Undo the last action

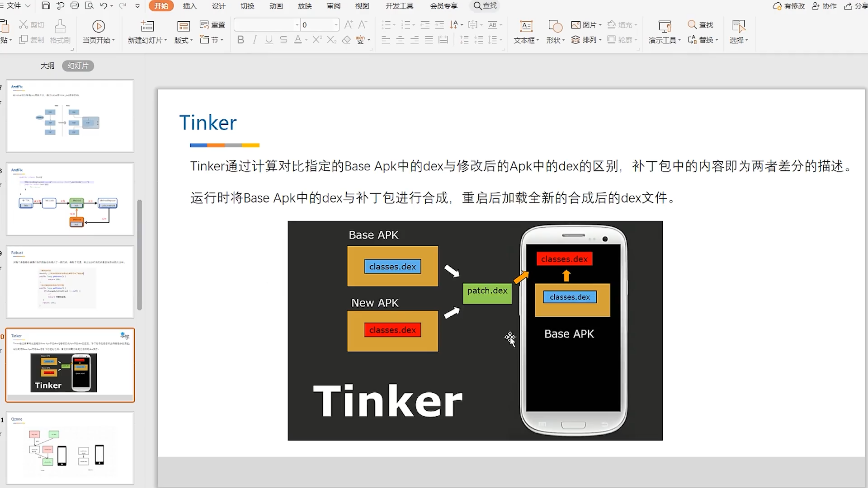coord(104,6)
